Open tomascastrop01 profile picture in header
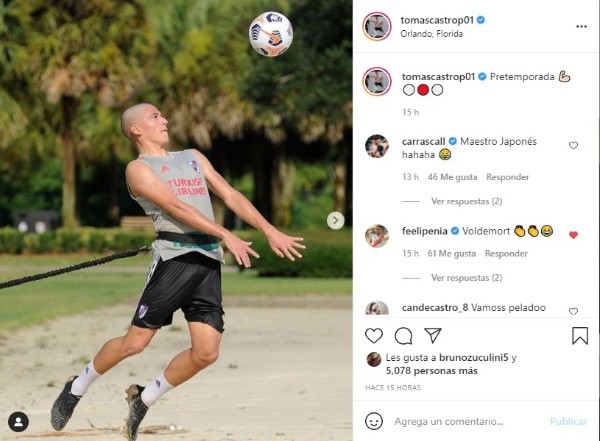The height and width of the screenshot is (441, 600). click(x=377, y=26)
